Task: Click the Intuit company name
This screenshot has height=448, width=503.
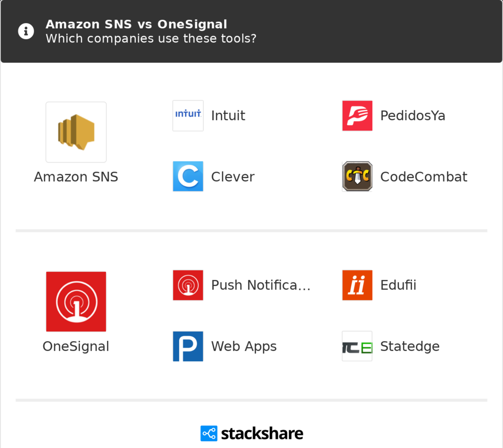Action: point(228,116)
